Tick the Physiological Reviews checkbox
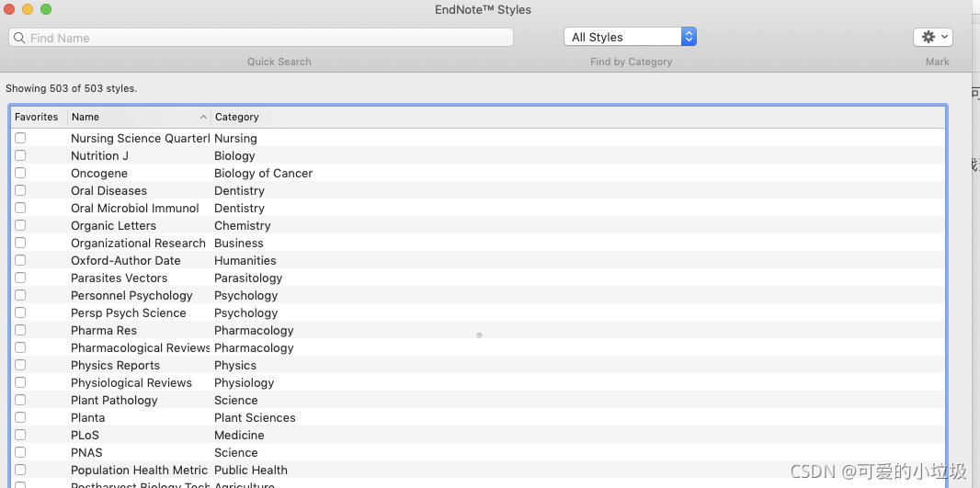980x488 pixels. point(20,383)
